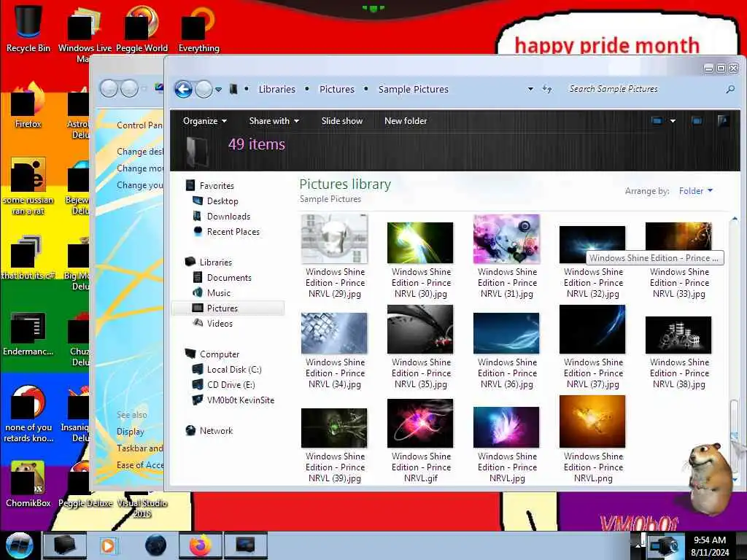Open the Organize menu
747x560 pixels.
click(205, 121)
